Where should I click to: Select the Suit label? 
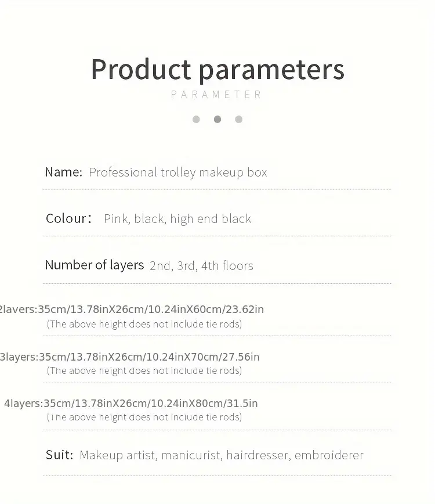tap(59, 455)
